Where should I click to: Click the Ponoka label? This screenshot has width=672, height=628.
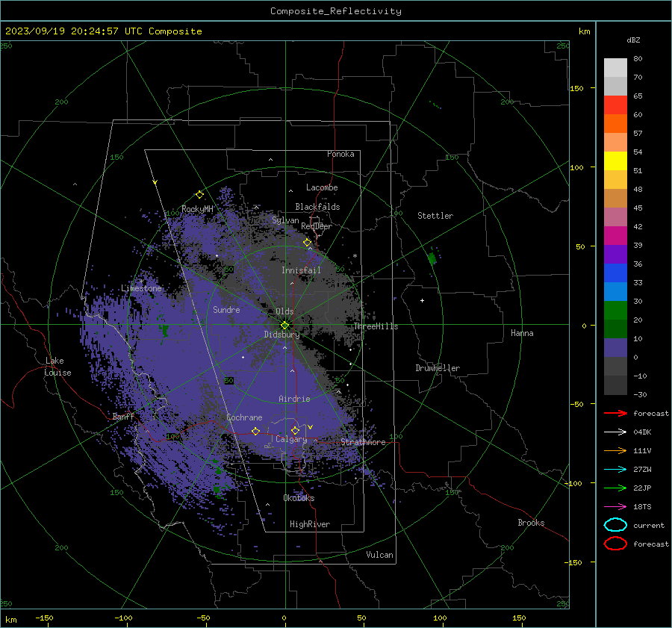click(x=340, y=154)
